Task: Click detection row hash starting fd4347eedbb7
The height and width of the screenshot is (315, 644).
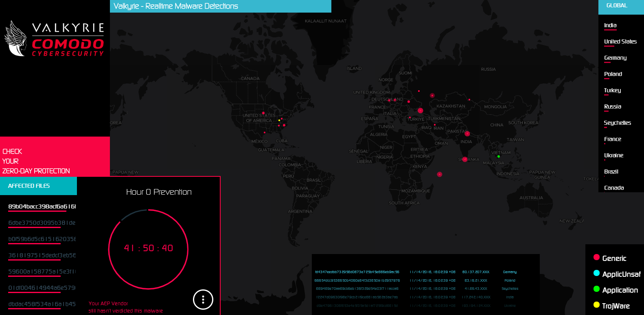Action: (x=357, y=272)
